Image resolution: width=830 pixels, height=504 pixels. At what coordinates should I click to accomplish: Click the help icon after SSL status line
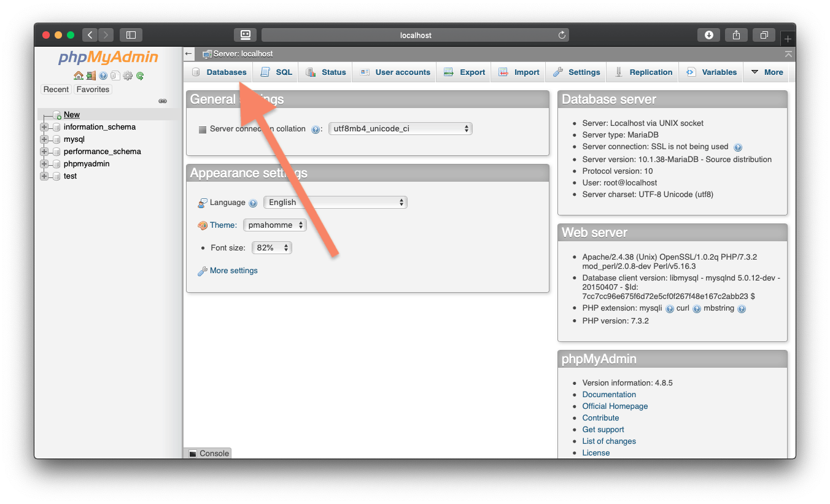coord(738,147)
